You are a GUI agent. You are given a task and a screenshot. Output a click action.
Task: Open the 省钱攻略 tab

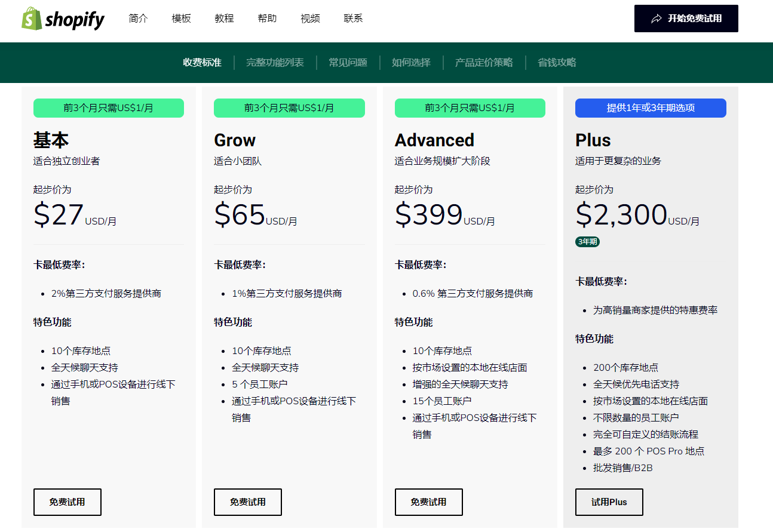tap(557, 63)
